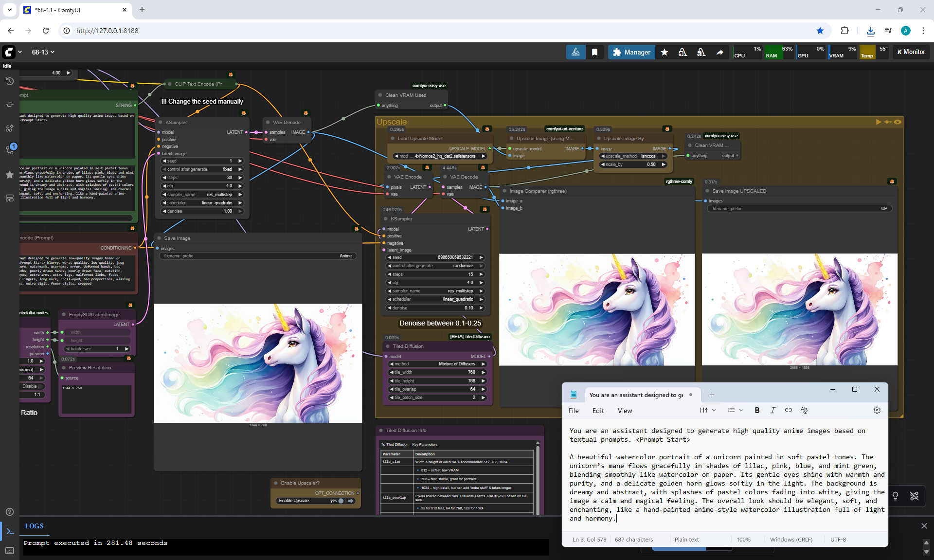Open the workflows sidebar icon with badge
The width and height of the screenshot is (934, 560).
click(x=9, y=150)
